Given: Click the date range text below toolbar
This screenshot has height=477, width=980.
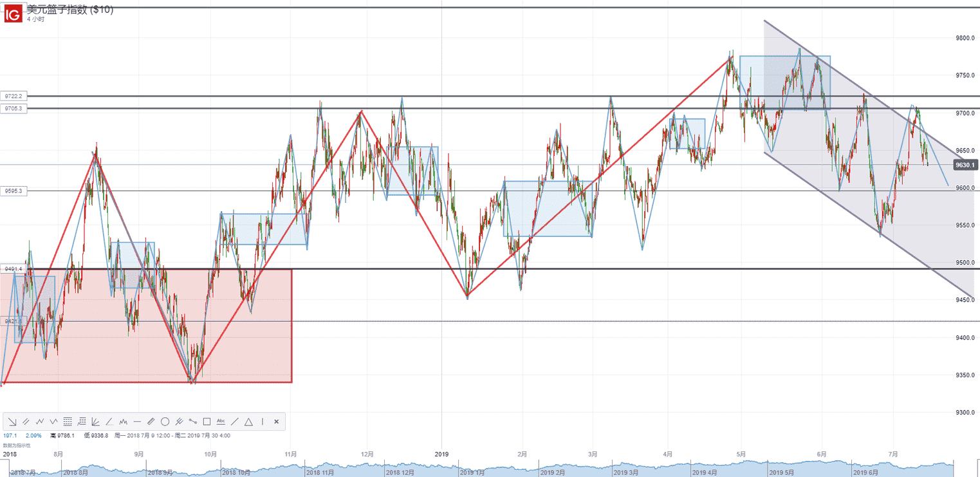Looking at the screenshot, I should tap(172, 436).
